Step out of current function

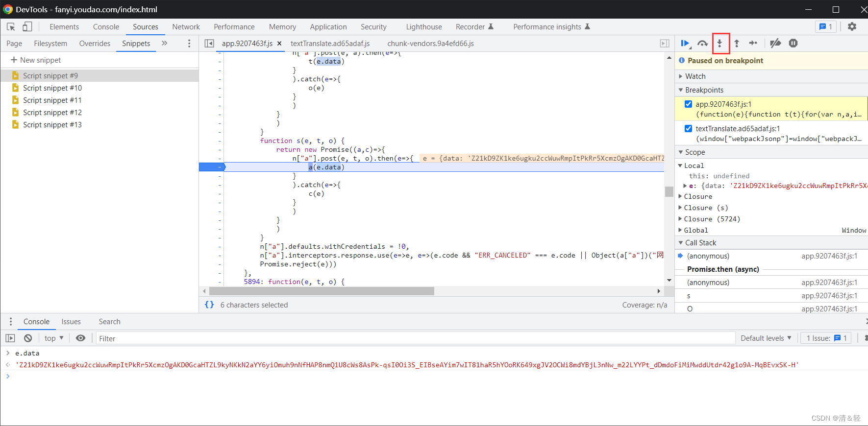pyautogui.click(x=737, y=44)
